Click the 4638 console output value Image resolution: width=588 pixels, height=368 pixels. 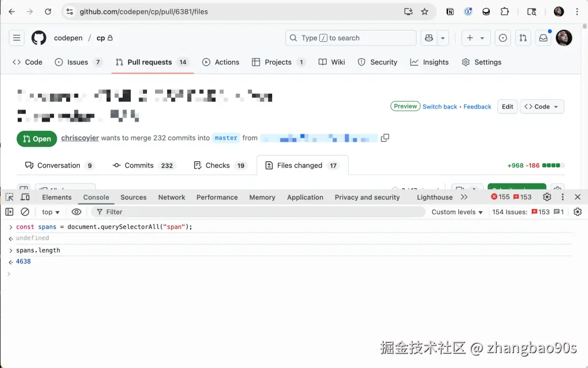point(23,261)
